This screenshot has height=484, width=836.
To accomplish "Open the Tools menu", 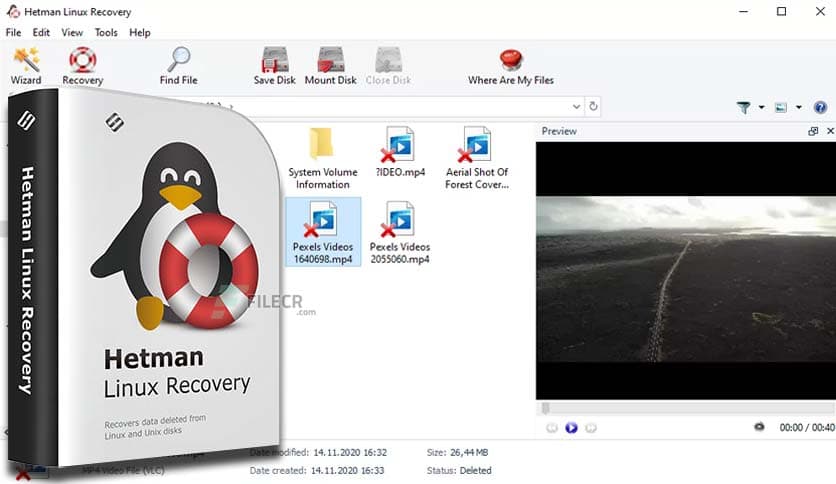I will 106,33.
